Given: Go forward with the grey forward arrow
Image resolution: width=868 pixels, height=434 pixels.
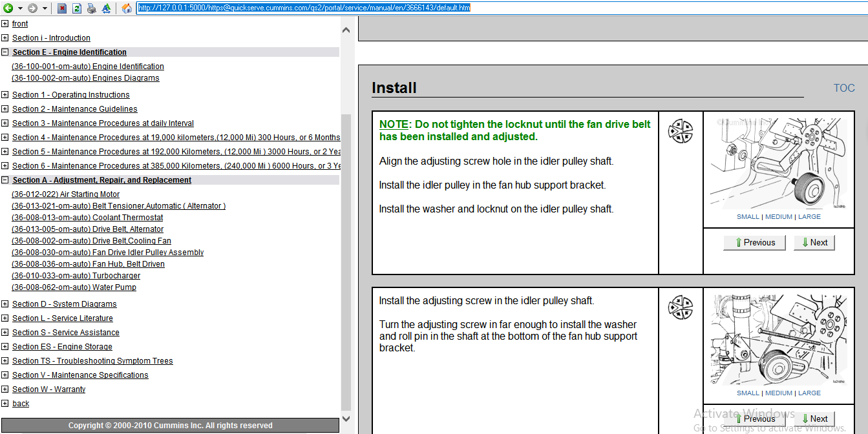Looking at the screenshot, I should click(32, 8).
